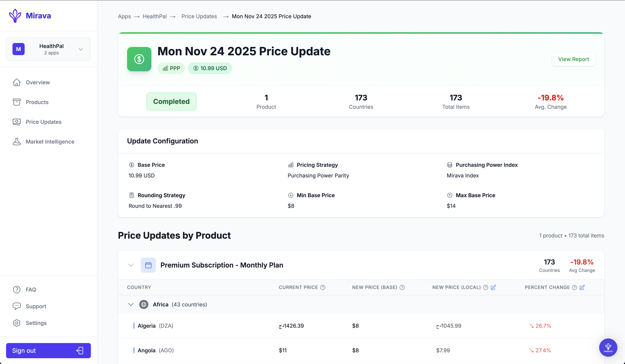Collapse the Africa countries group
The image size is (625, 364).
coord(131,304)
